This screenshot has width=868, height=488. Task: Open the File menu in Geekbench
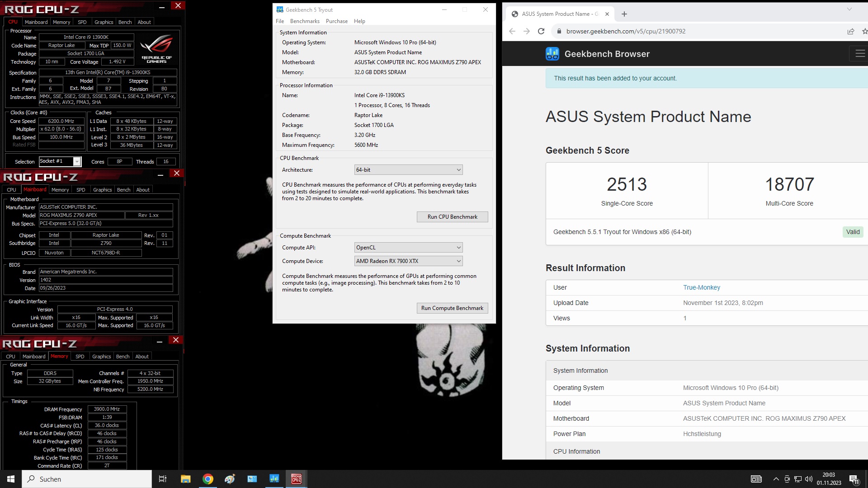pos(280,21)
